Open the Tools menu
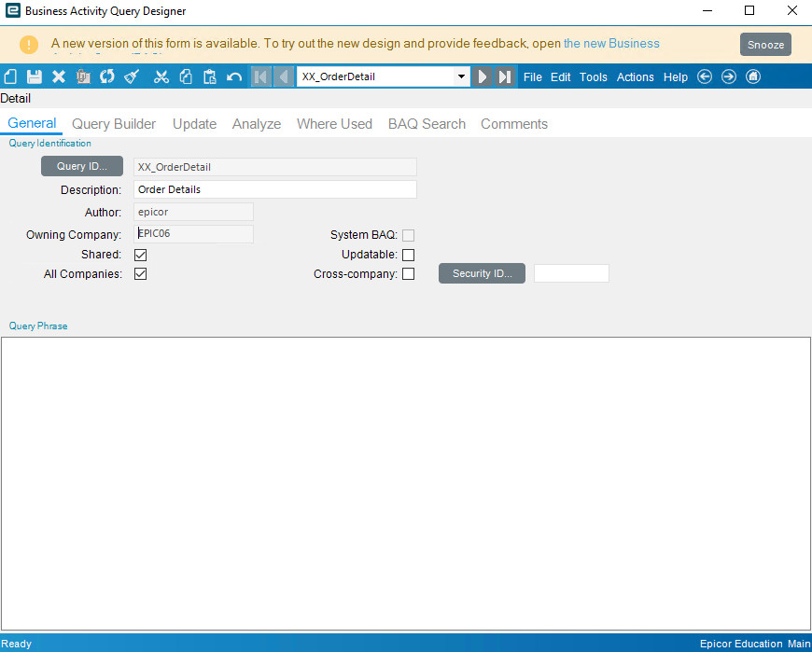The image size is (812, 652). [593, 77]
